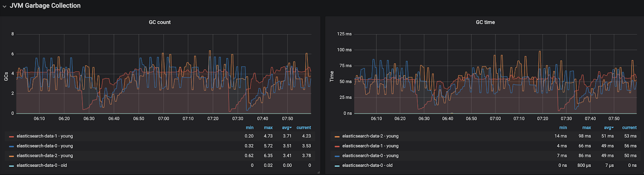Click elasticsearch-data-0 old series color in GC count
The height and width of the screenshot is (175, 644).
[11, 165]
